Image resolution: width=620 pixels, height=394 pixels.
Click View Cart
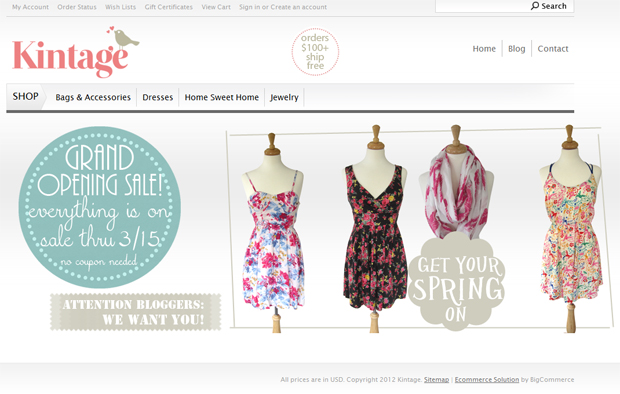point(216,7)
